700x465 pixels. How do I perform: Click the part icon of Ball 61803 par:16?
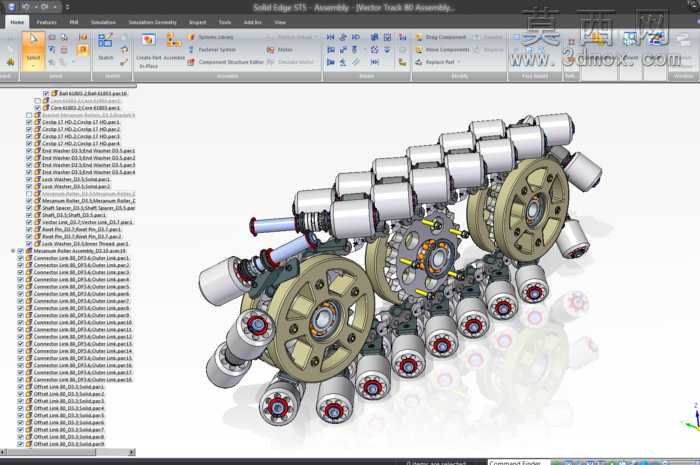[x=54, y=93]
